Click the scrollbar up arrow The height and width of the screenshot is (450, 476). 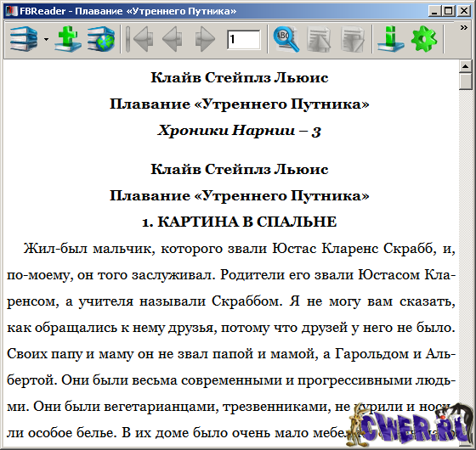click(466, 66)
